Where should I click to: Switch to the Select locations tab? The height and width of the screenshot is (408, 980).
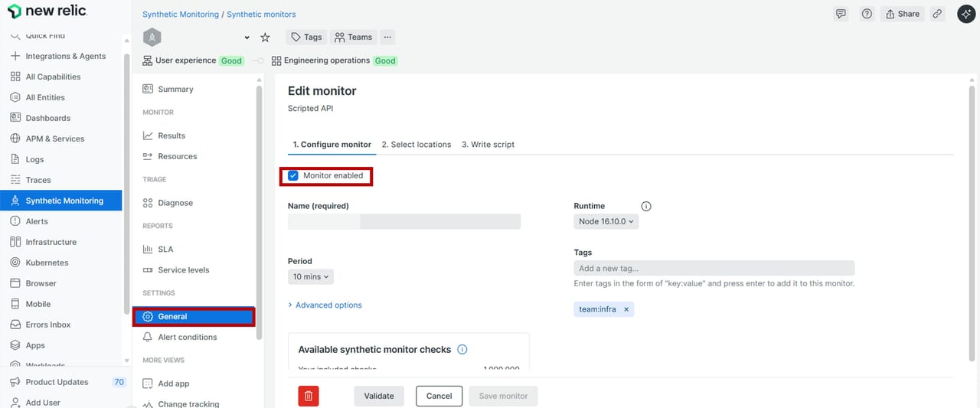[x=416, y=145]
